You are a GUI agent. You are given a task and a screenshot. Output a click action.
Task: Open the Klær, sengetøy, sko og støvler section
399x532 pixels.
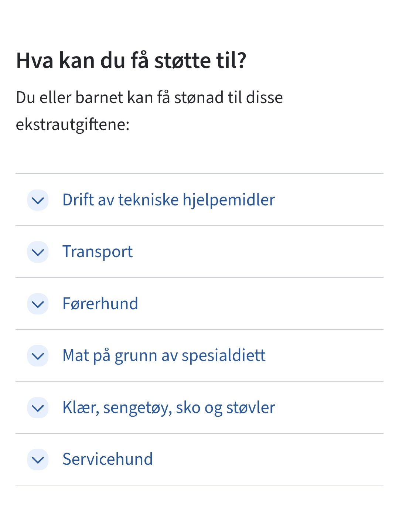pyautogui.click(x=199, y=407)
